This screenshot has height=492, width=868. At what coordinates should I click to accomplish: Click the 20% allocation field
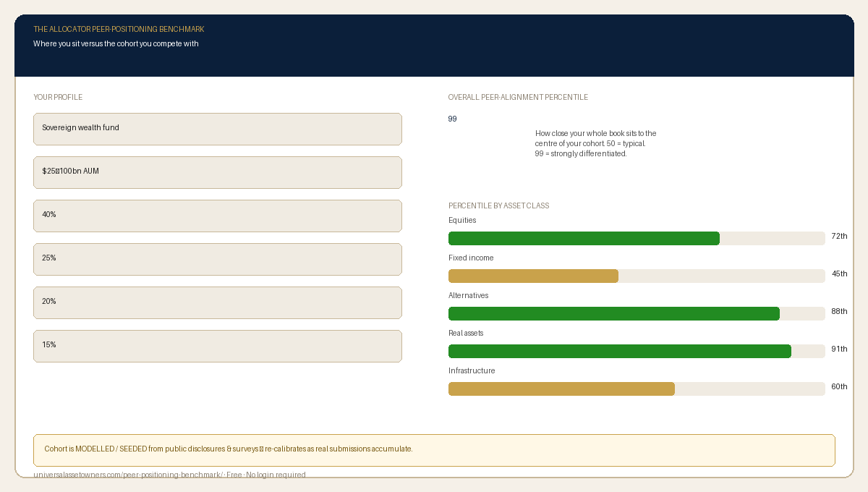(x=218, y=302)
